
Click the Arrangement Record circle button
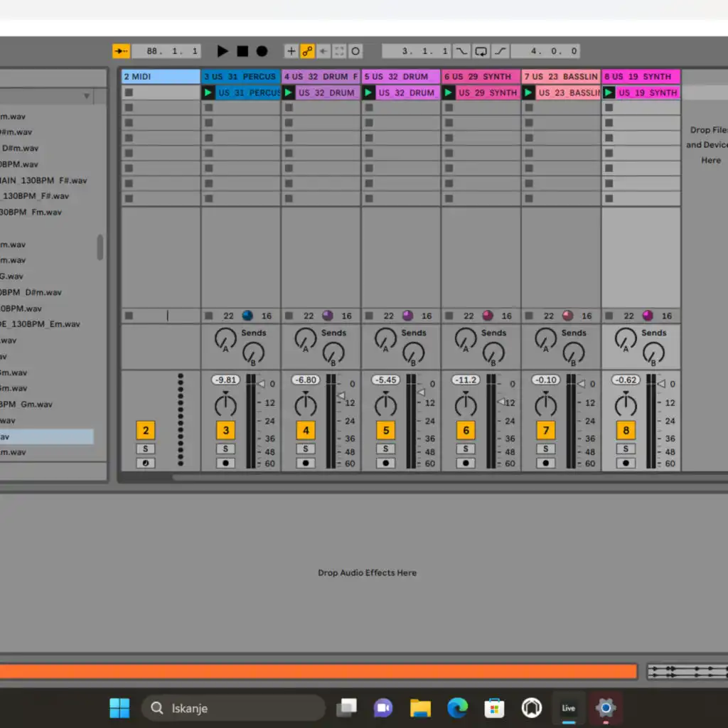(262, 51)
